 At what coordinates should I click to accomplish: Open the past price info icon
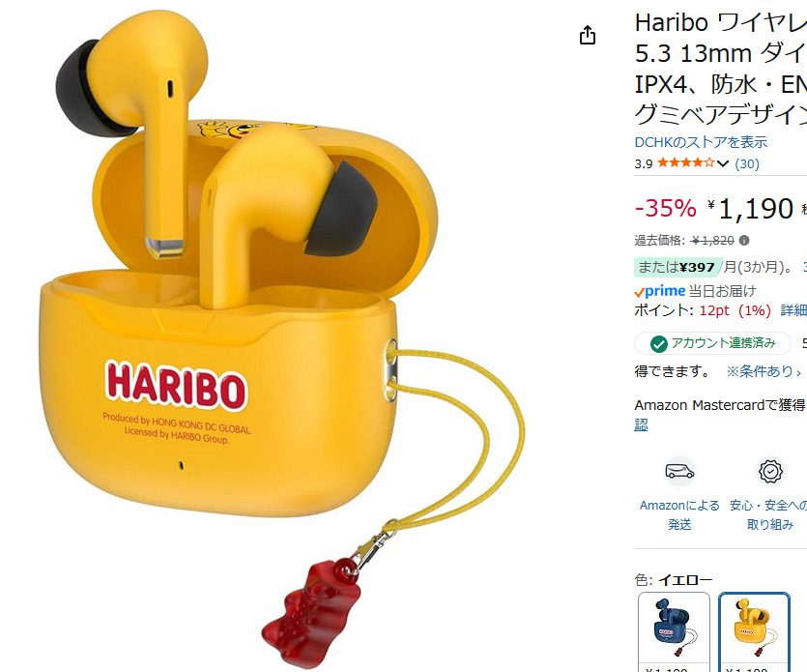744,241
